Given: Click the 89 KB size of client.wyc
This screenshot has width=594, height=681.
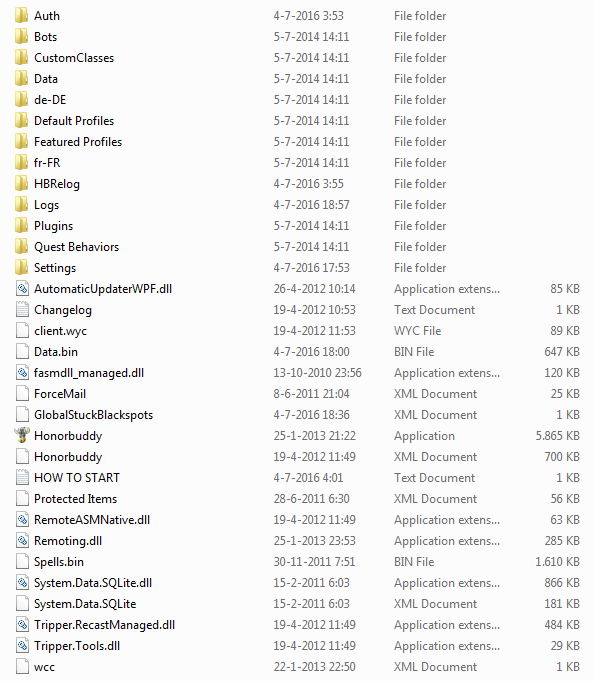Looking at the screenshot, I should click(x=565, y=331).
